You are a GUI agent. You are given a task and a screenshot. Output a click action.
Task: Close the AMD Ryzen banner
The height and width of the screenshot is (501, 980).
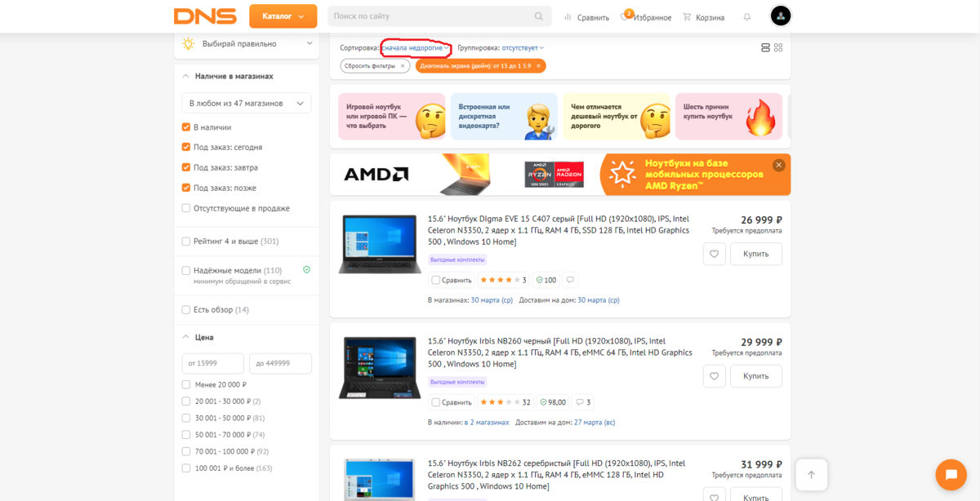pos(779,165)
